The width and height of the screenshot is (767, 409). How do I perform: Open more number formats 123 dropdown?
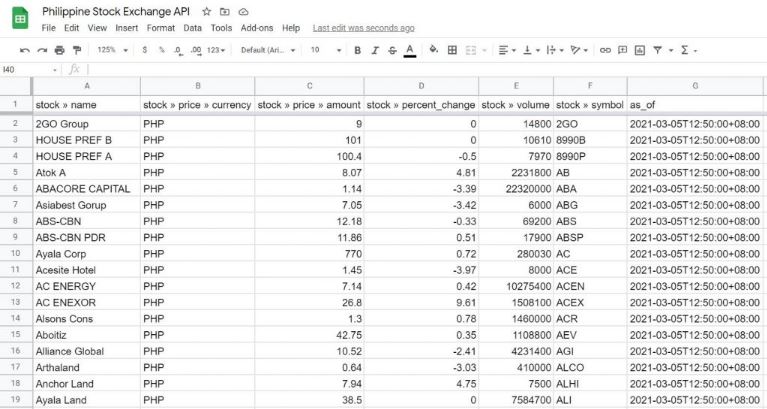click(216, 50)
